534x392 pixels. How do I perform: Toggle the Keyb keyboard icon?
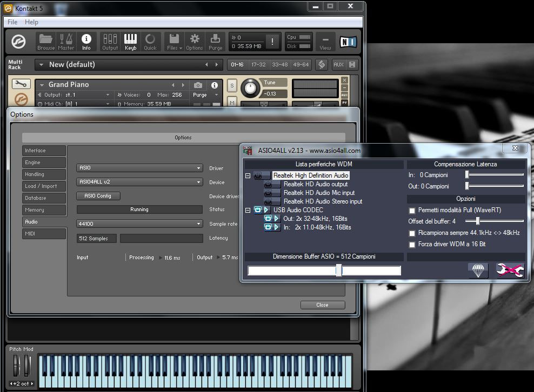pos(130,41)
